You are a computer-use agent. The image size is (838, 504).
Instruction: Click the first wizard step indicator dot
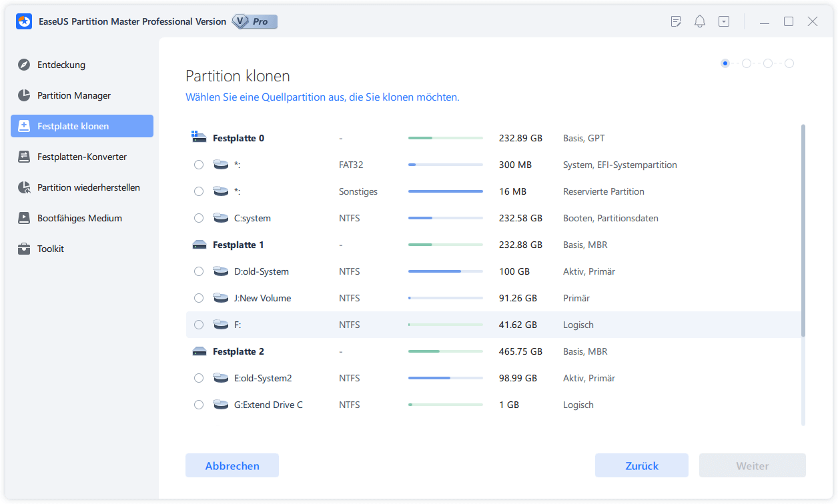click(x=725, y=63)
